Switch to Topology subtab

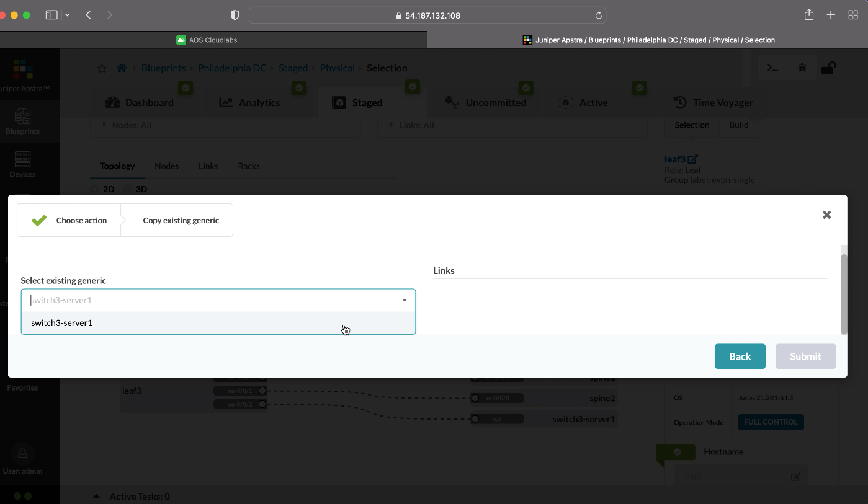pyautogui.click(x=117, y=166)
